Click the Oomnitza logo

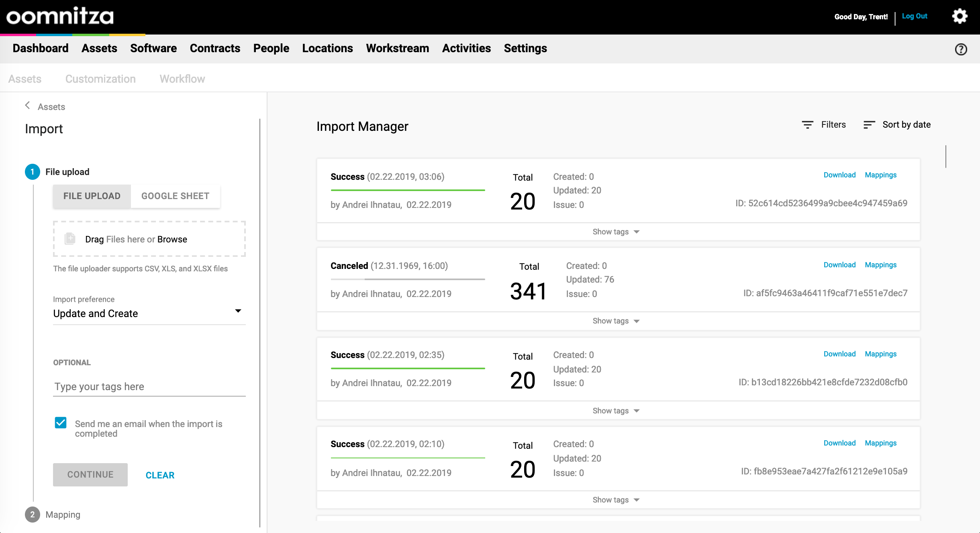[x=60, y=16]
